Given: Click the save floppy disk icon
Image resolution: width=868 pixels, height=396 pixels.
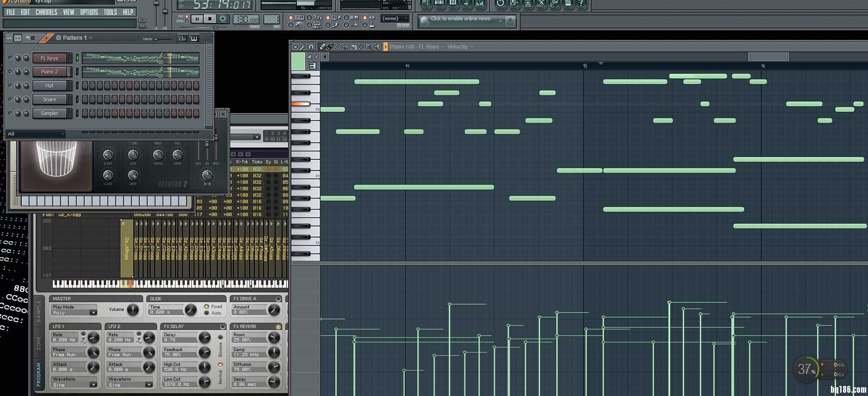Looking at the screenshot, I should pos(528,4).
